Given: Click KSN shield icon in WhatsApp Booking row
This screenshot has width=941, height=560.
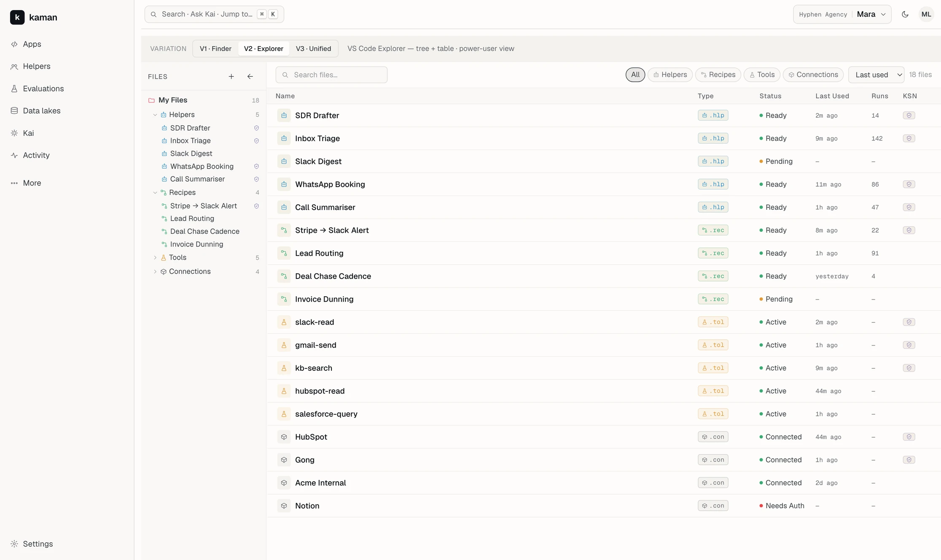Looking at the screenshot, I should click(909, 185).
